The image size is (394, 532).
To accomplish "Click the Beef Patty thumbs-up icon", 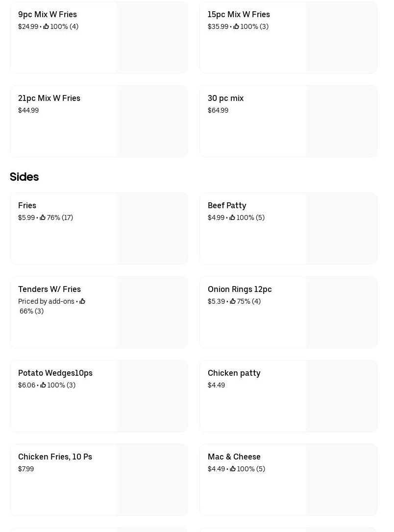I will 232,218.
